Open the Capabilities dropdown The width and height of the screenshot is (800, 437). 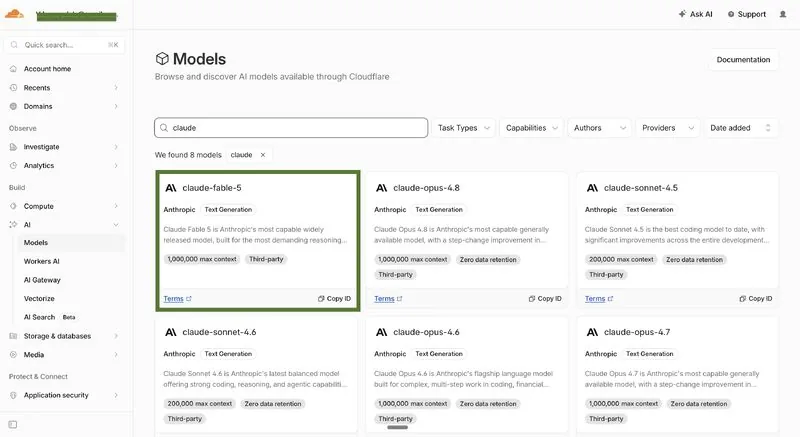coord(532,128)
